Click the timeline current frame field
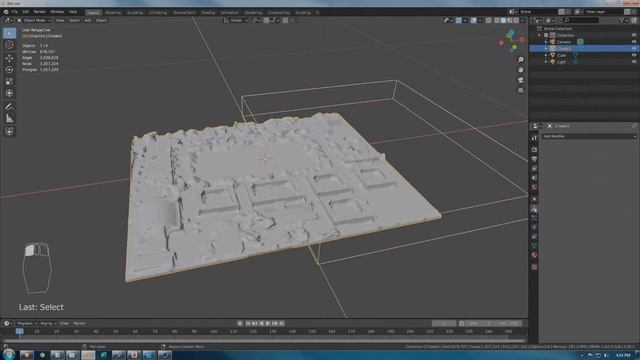The width and height of the screenshot is (640, 360). tap(444, 323)
